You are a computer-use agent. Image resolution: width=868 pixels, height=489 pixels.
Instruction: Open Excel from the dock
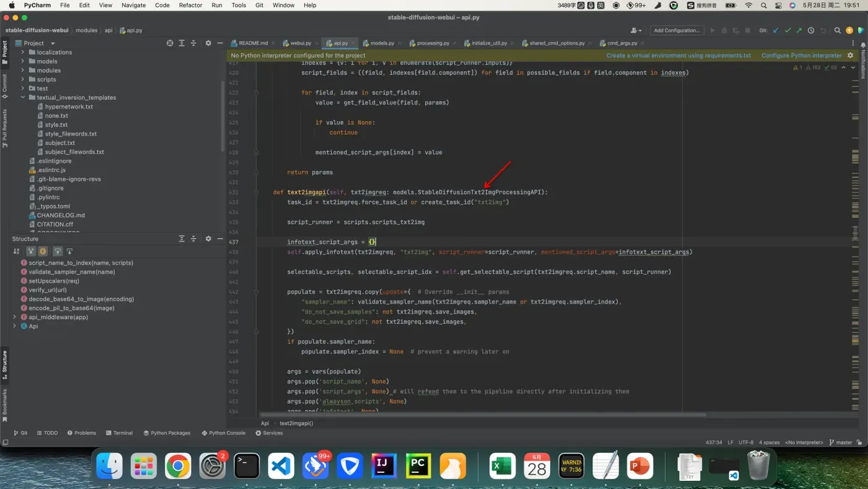tap(502, 465)
